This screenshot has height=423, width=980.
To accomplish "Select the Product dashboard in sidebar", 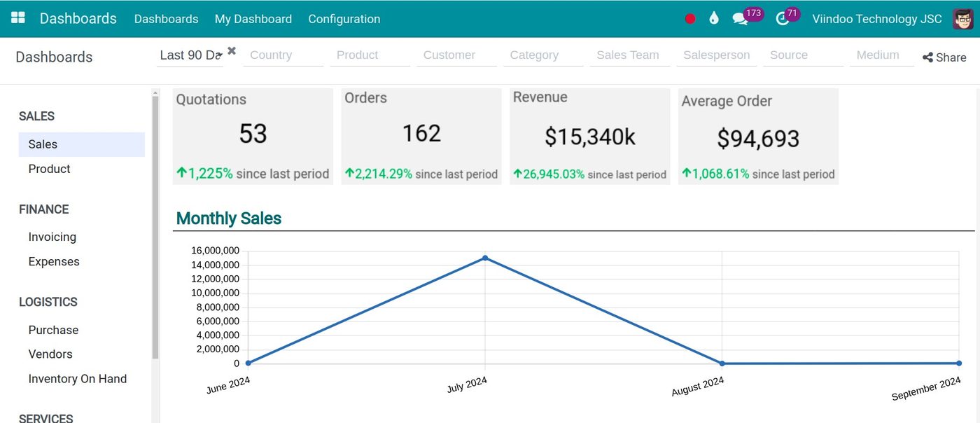I will click(x=82, y=169).
